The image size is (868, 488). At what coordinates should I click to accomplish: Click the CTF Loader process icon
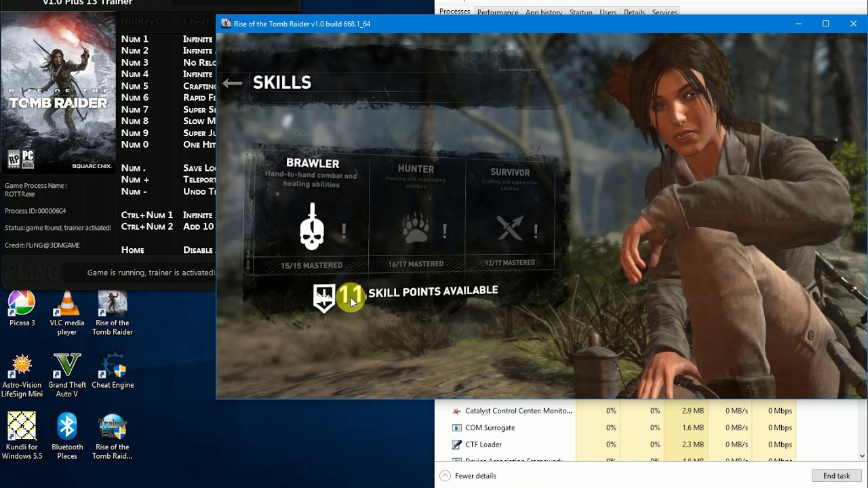point(456,445)
